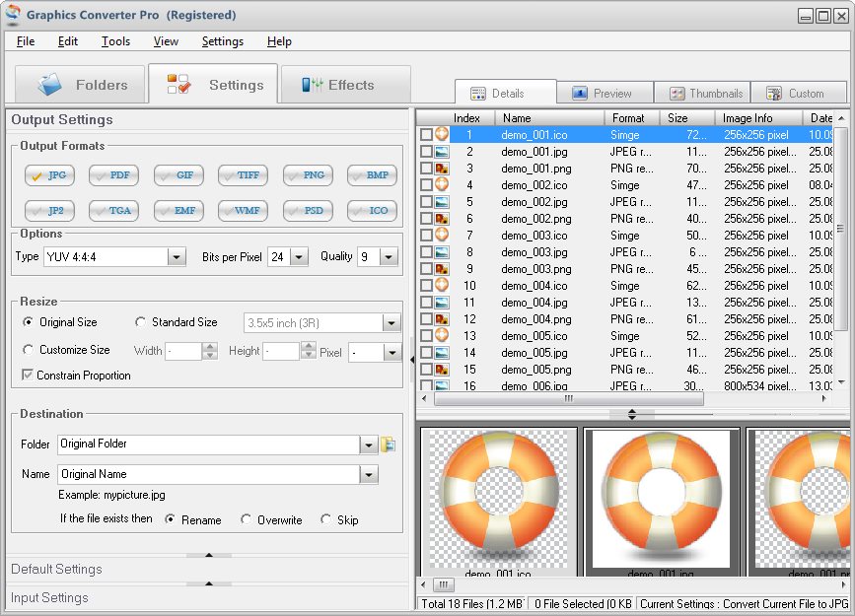855x616 pixels.
Task: Select the JP2 output format button
Action: (49, 211)
